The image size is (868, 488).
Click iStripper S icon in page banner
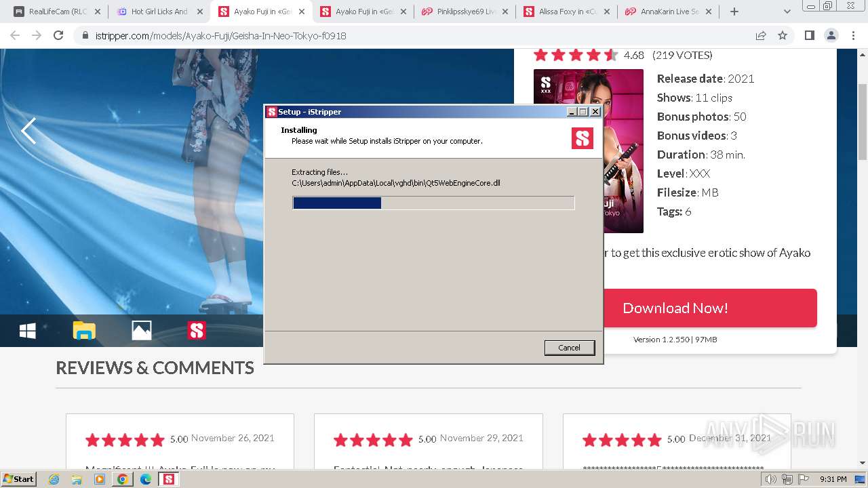pos(197,331)
